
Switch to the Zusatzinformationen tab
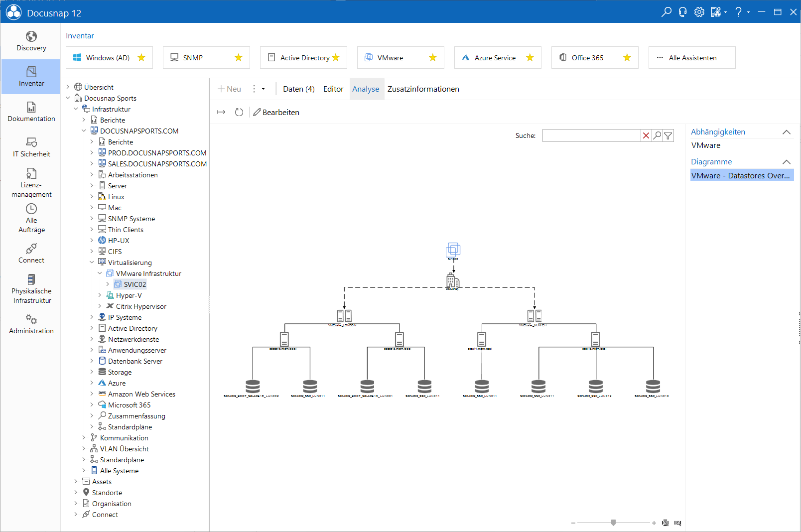click(423, 89)
